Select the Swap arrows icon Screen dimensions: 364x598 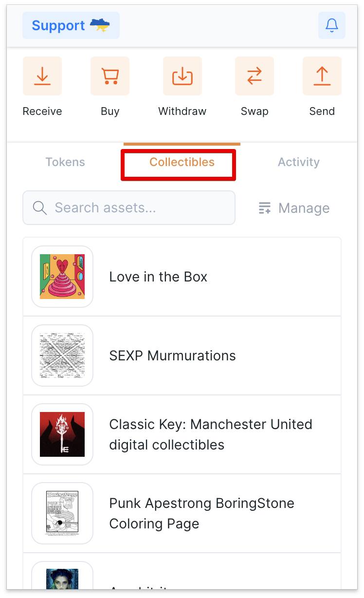click(x=255, y=76)
